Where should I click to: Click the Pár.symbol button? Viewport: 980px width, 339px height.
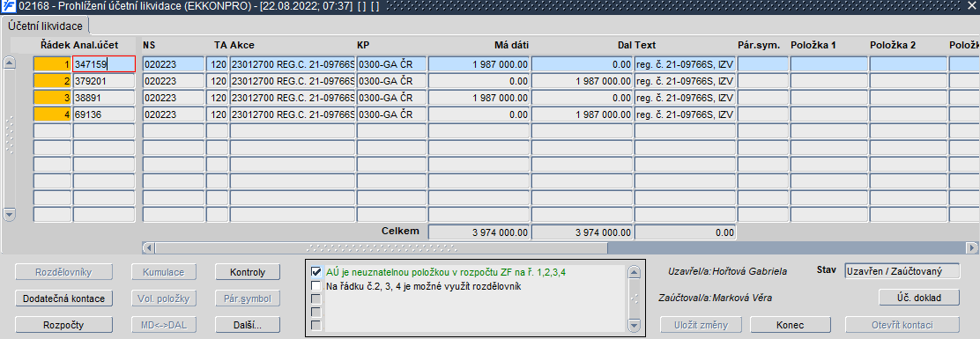248,298
